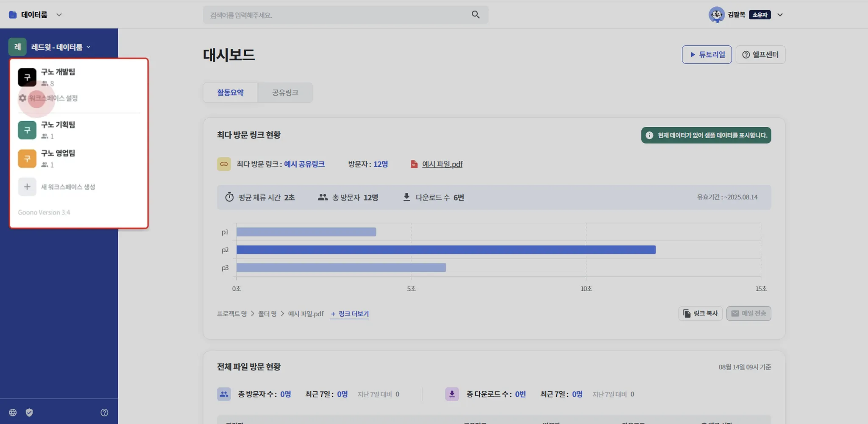The width and height of the screenshot is (868, 424).
Task: Click the 08월 14일 09시 기준 timestamp
Action: [745, 367]
